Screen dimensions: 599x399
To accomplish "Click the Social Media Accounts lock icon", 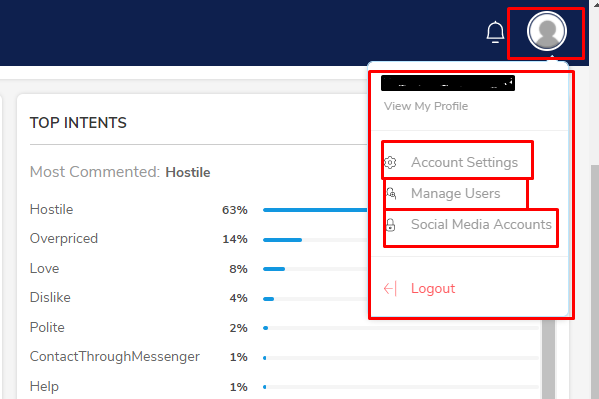I will pyautogui.click(x=390, y=225).
